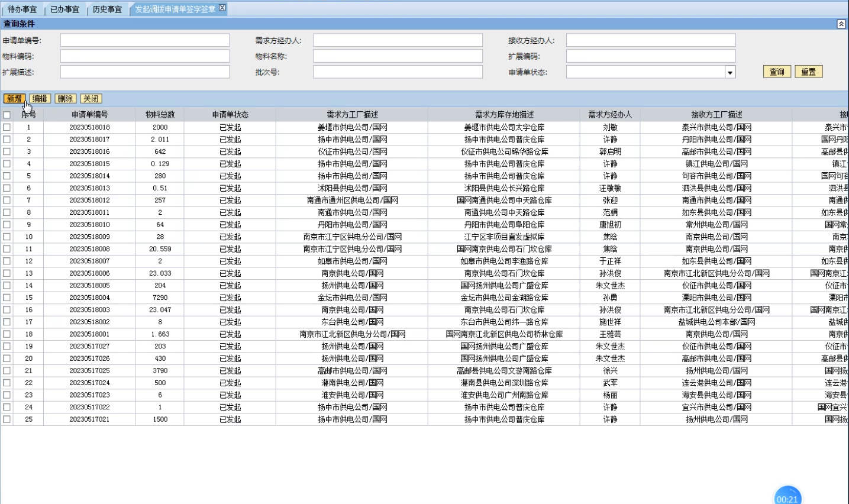The width and height of the screenshot is (849, 504).
Task: Tick the checkbox for row 20230517021
Action: (x=7, y=419)
